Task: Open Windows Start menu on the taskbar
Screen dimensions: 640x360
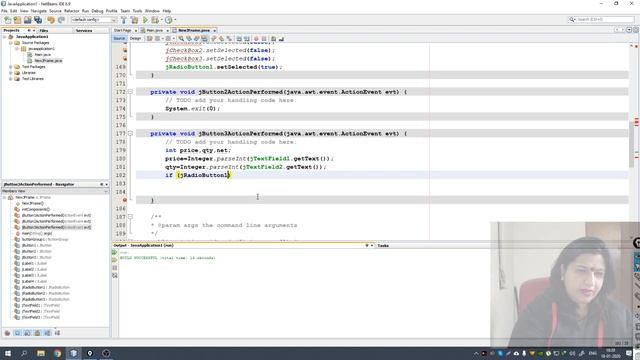Action: 8,353
